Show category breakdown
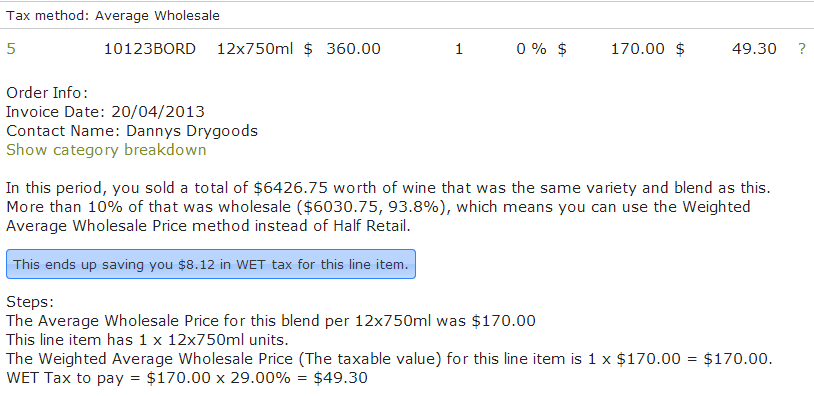 pos(106,150)
